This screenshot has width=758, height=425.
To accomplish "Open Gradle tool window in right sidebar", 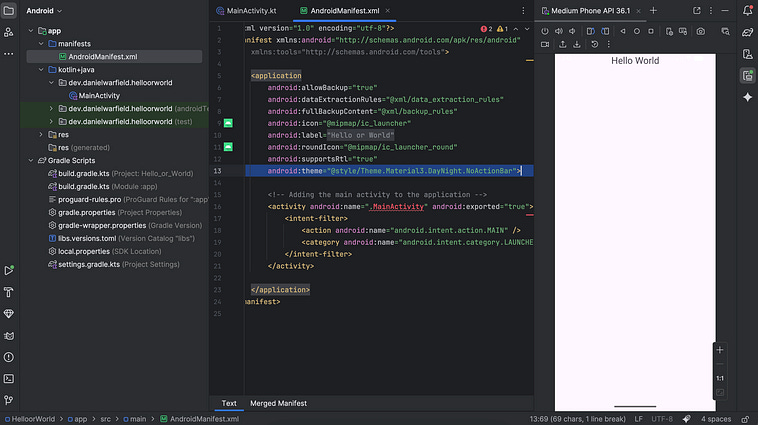I will pos(747,32).
